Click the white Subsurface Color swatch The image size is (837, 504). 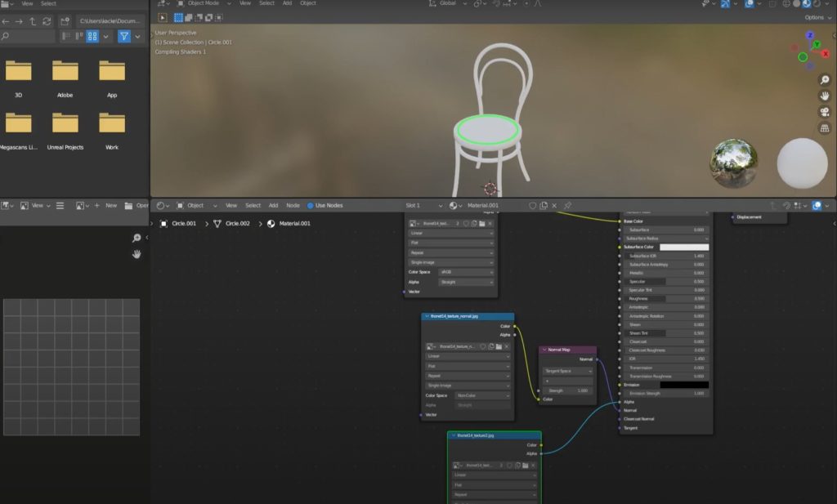pos(683,247)
